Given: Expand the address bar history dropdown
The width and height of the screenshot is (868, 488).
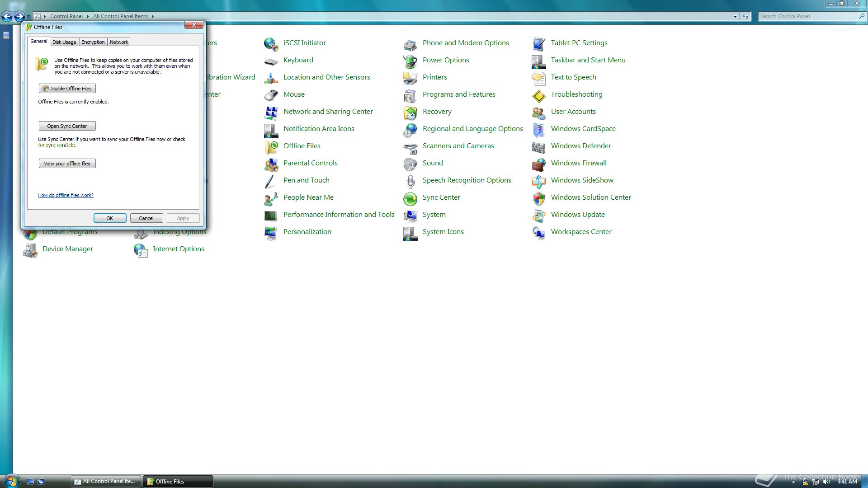Looking at the screenshot, I should pos(735,16).
